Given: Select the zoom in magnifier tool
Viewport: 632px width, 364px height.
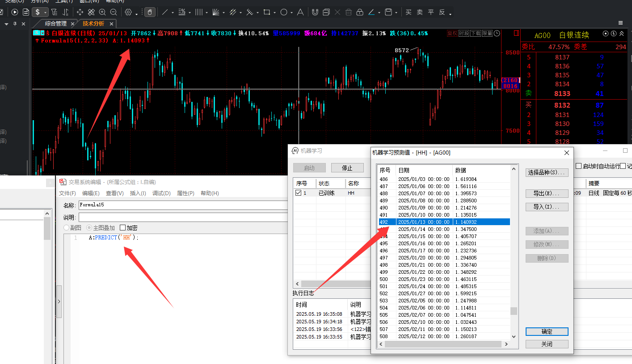Looking at the screenshot, I should [102, 12].
